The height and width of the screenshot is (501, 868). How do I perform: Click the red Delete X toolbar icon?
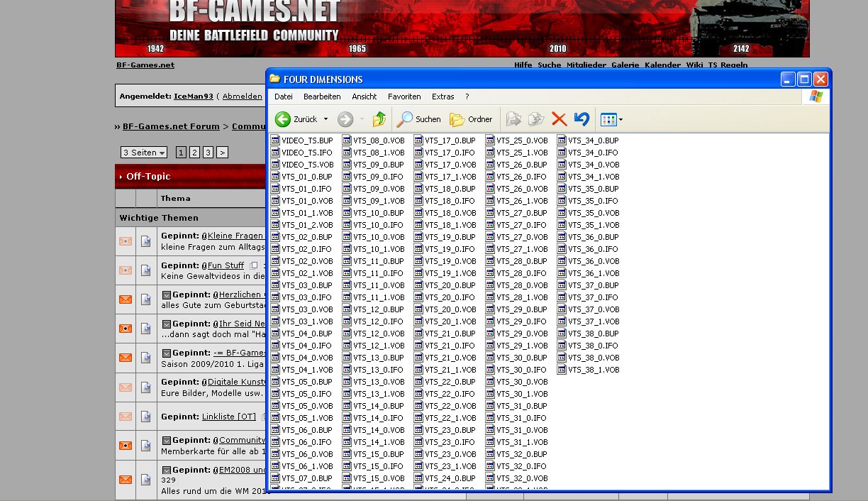(x=559, y=119)
